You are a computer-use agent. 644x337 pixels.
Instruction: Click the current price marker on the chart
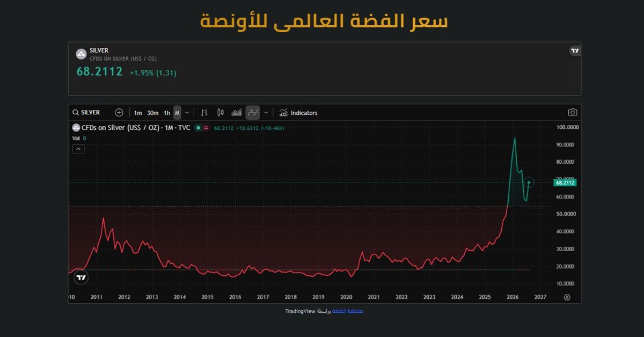click(x=529, y=182)
